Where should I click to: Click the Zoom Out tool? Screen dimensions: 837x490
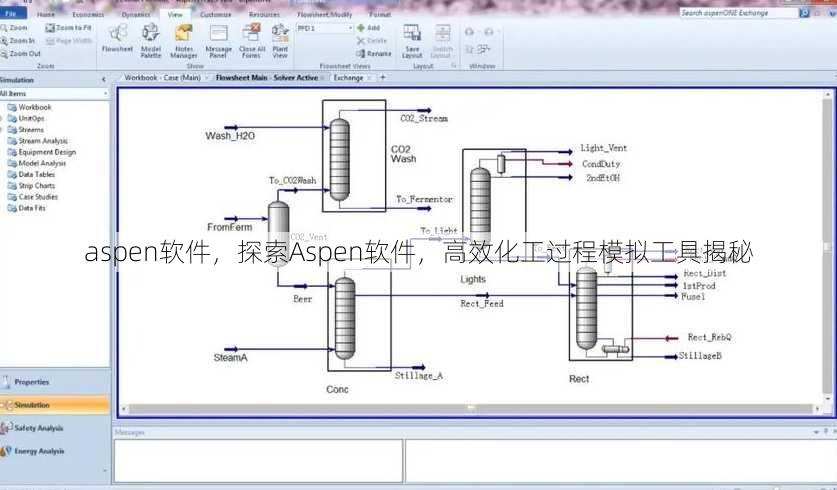[x=20, y=53]
